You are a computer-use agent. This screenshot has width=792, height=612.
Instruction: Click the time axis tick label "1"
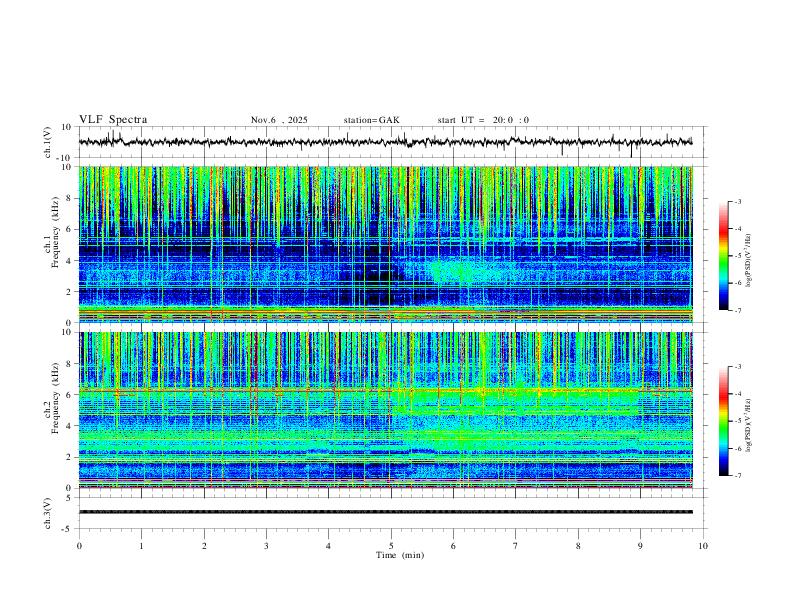coord(141,546)
